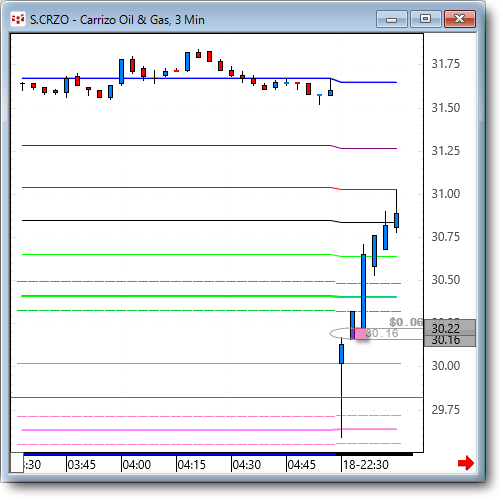Screen dimensions: 503x500
Task: Click the small white box at the bottom-left corner
Action: tap(17, 462)
